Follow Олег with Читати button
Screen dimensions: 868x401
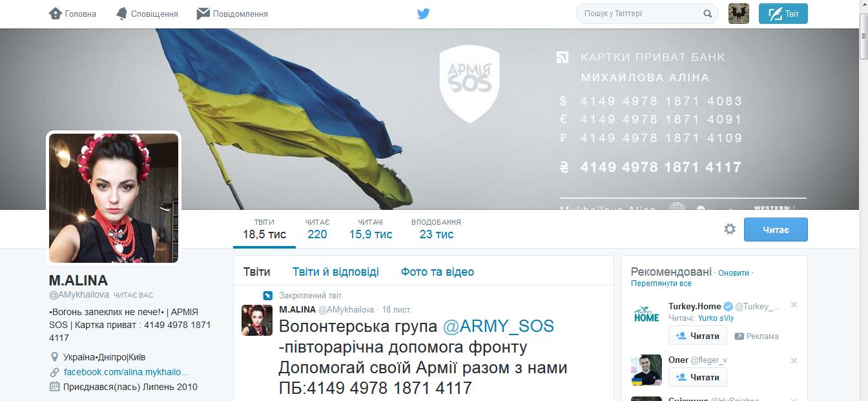pyautogui.click(x=697, y=377)
